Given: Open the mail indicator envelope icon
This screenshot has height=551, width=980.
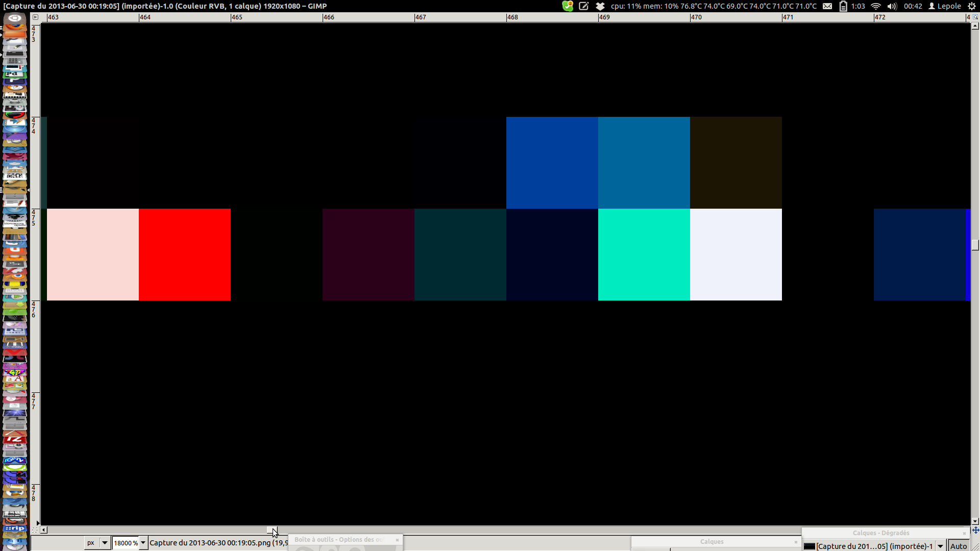Looking at the screenshot, I should click(827, 6).
